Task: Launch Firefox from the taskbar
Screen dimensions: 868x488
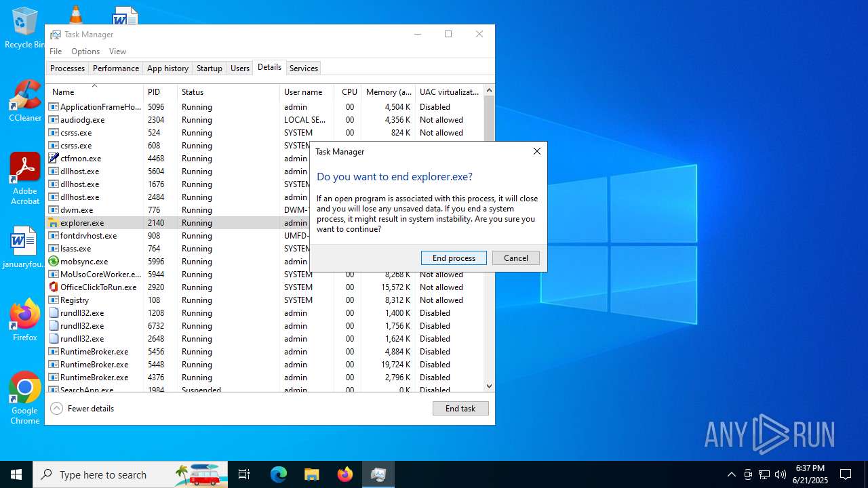Action: point(344,474)
